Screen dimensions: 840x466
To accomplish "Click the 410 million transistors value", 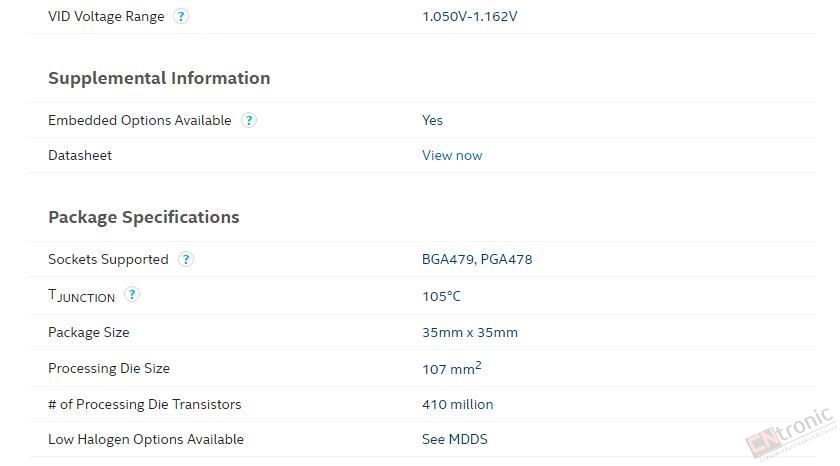I will pyautogui.click(x=458, y=404).
